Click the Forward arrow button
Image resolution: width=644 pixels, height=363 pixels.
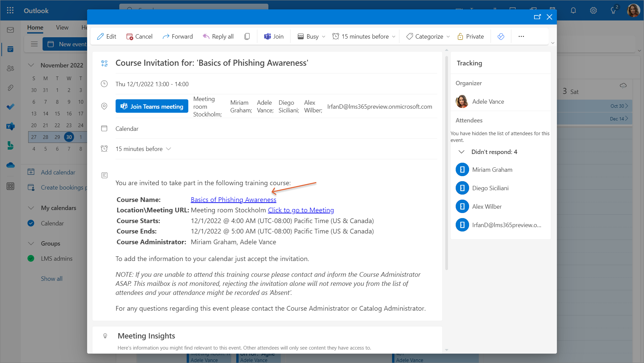click(x=178, y=37)
